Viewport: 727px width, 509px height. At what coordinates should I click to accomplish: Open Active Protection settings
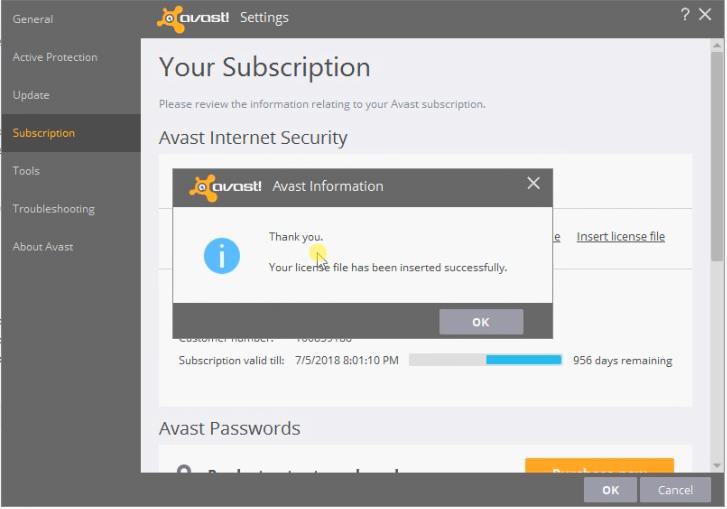[x=55, y=57]
